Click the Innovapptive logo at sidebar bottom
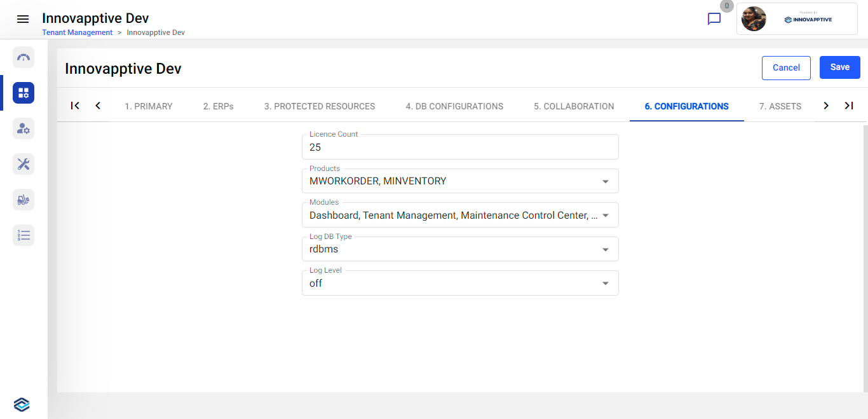This screenshot has height=419, width=868. [x=22, y=404]
